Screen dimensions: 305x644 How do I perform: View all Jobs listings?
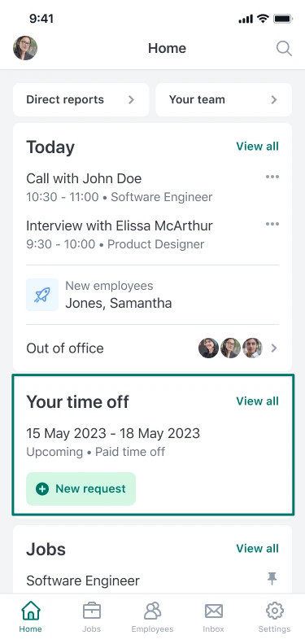(257, 548)
